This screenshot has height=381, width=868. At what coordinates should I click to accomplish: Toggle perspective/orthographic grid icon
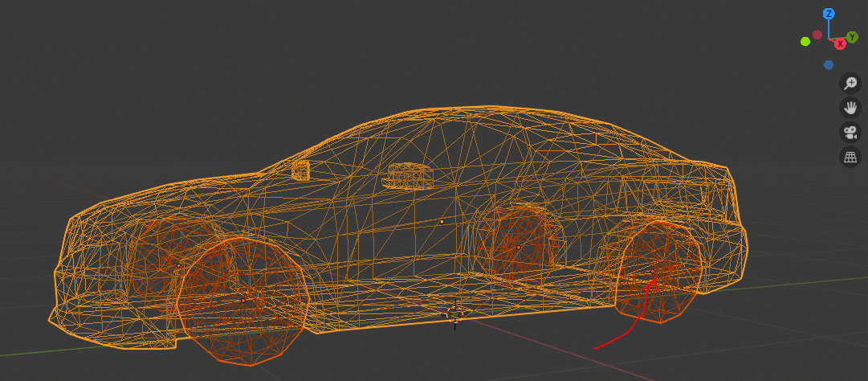tap(850, 158)
